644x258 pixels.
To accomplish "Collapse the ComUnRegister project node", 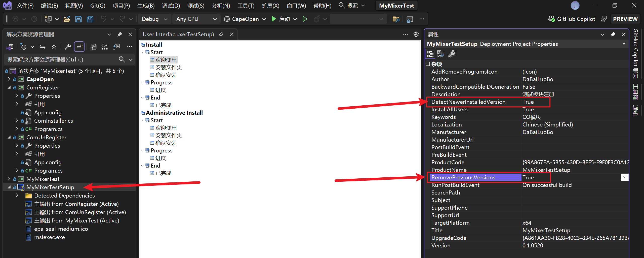I will [9, 137].
